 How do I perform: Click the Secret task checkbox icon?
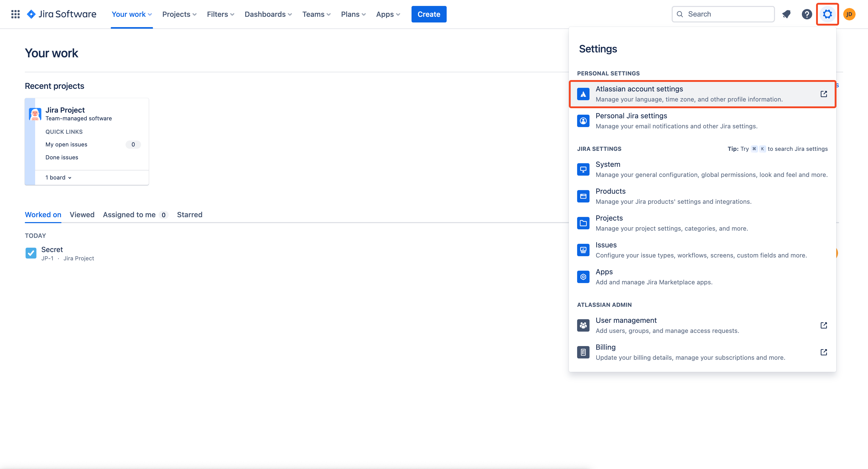31,253
